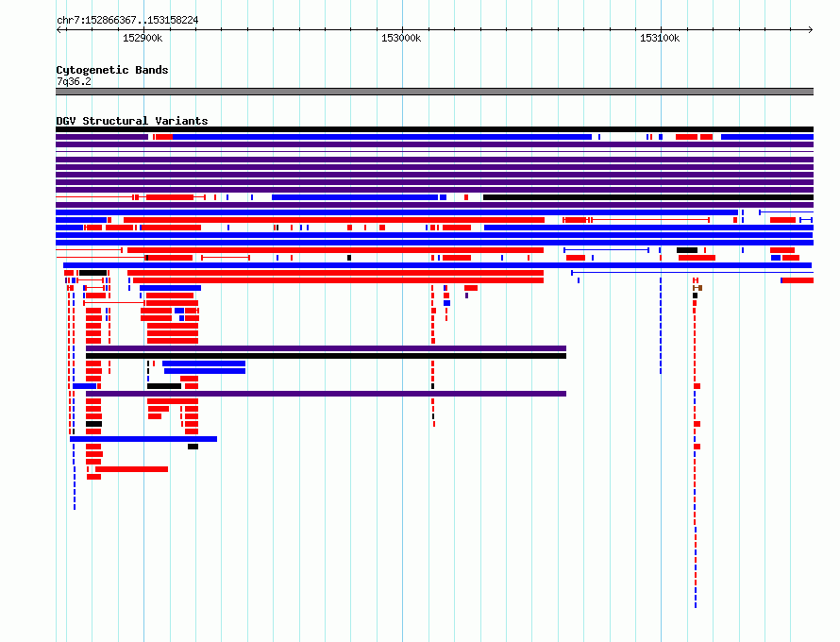This screenshot has height=642, width=840.
Task: Select the long black bar right of the blue segment
Action: [648, 197]
